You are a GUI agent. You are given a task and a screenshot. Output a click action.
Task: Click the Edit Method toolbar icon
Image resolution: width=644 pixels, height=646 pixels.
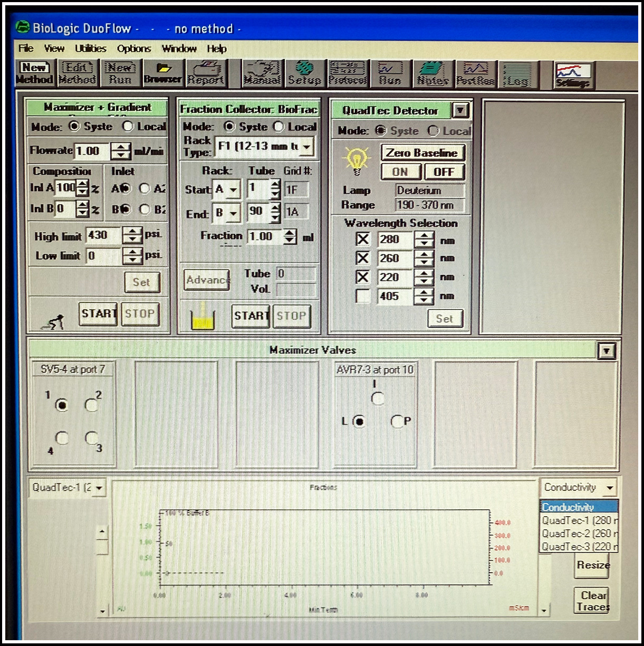pyautogui.click(x=77, y=73)
